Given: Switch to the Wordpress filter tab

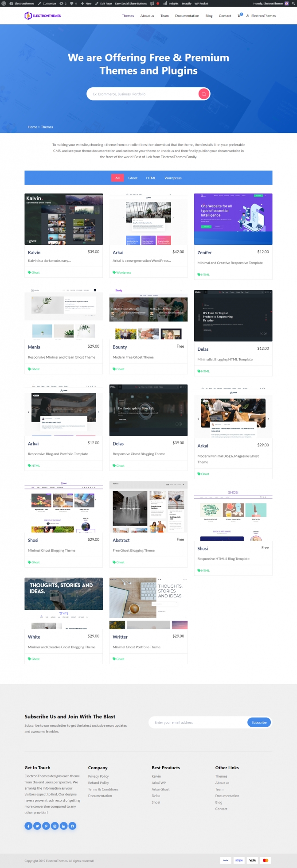Looking at the screenshot, I should (x=173, y=178).
